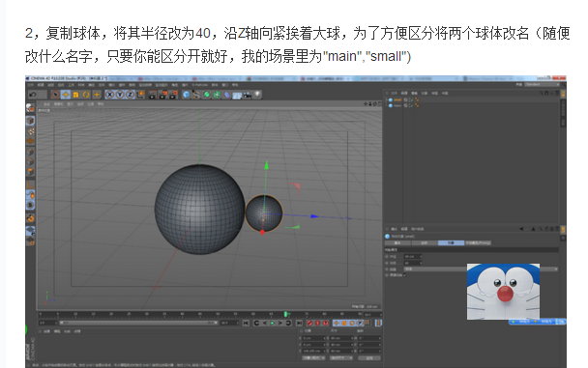Viewport: 588px width, 368px height.
Task: Toggle green check of small object
Action: 411,100
